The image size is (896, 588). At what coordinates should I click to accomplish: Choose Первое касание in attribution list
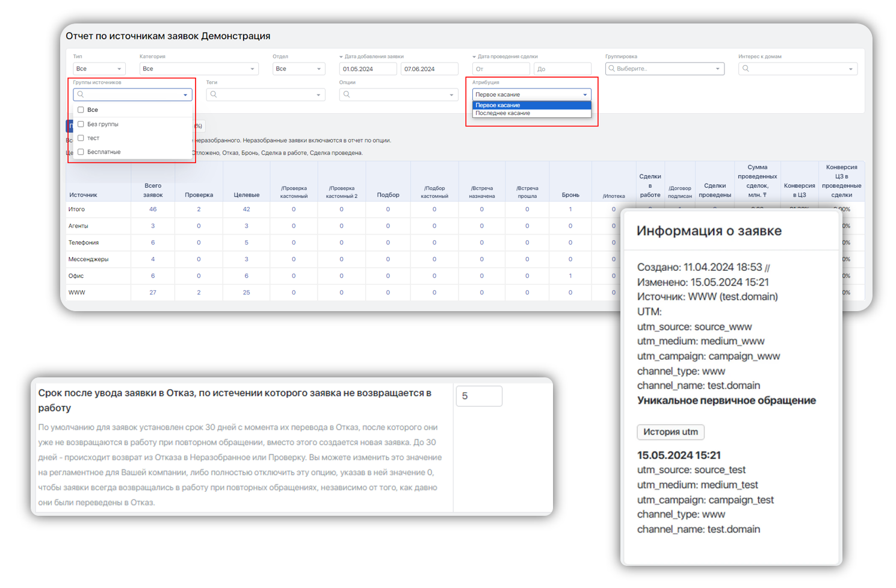pos(498,105)
